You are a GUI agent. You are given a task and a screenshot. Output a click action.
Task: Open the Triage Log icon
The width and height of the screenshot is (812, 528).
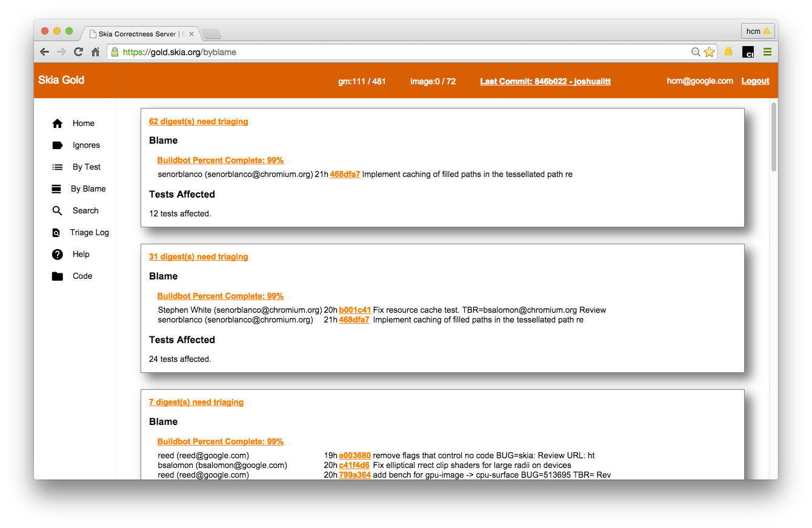tap(56, 233)
